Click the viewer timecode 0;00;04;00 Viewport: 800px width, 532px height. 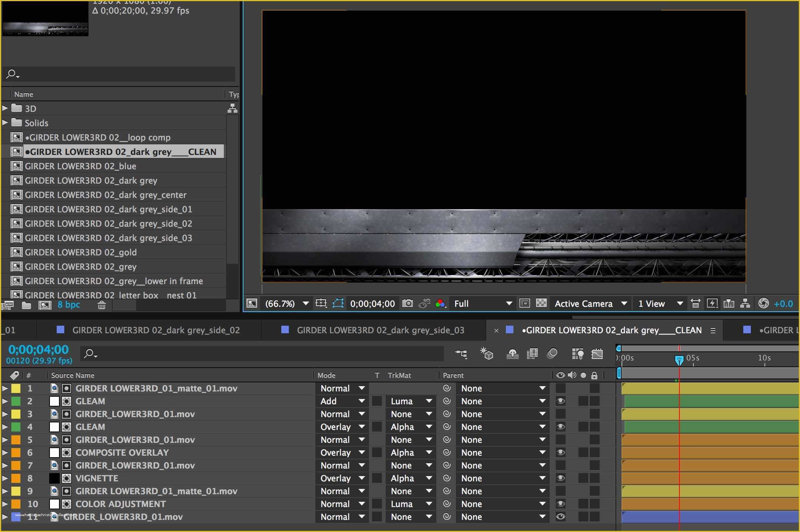pos(372,303)
